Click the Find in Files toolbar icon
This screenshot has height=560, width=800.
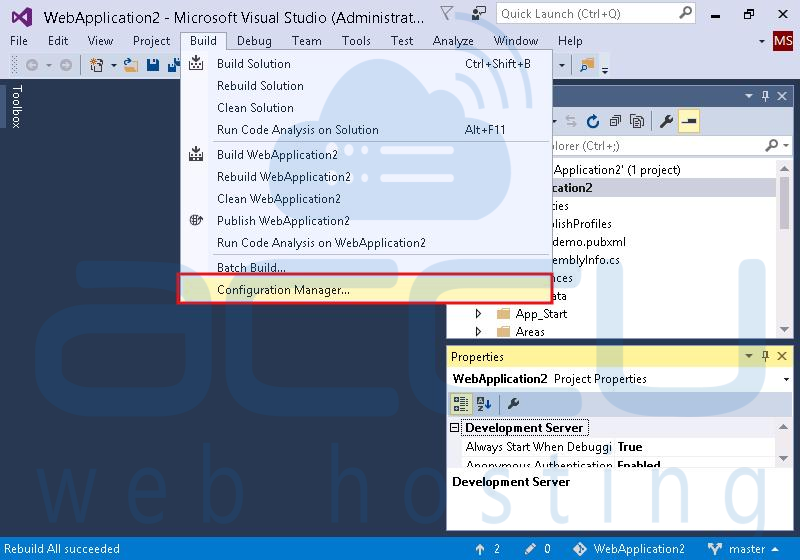coord(587,65)
